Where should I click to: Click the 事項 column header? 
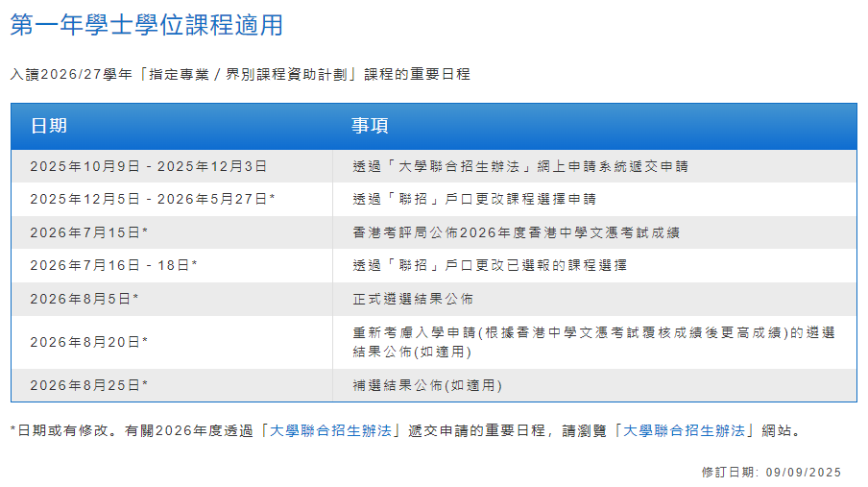coord(370,126)
